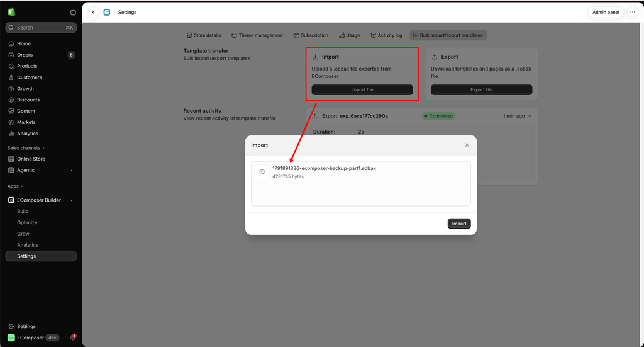Click the .ecbak file icon in the dialog
Image resolution: width=644 pixels, height=347 pixels.
[262, 172]
